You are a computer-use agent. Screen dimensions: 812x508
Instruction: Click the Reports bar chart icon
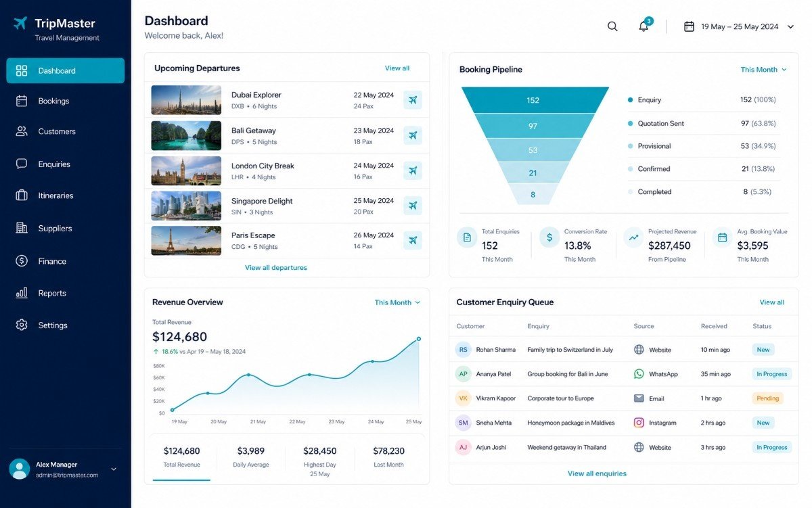click(x=22, y=293)
